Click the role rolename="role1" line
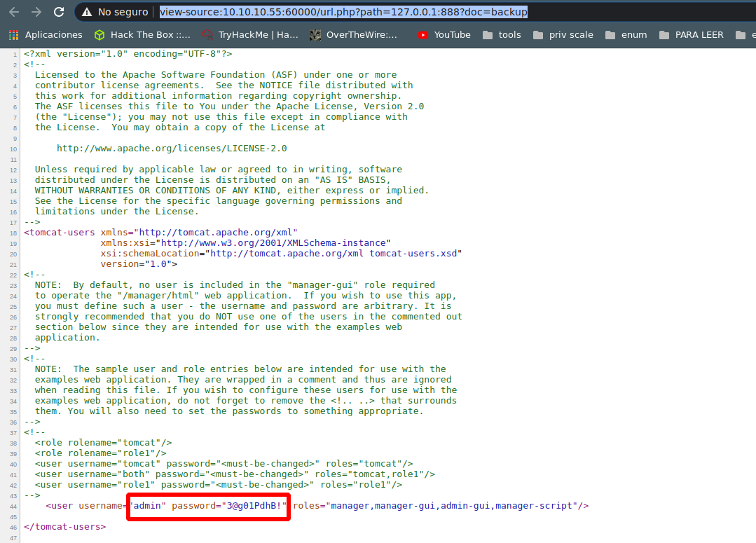 point(100,453)
